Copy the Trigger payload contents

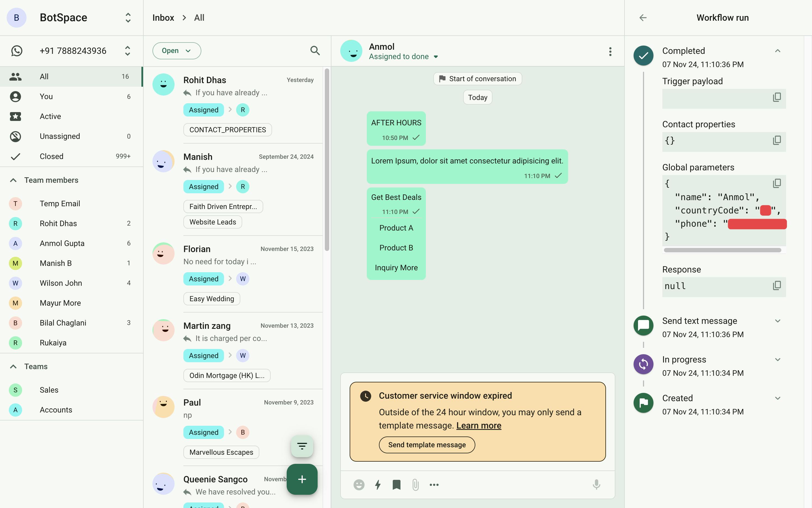coord(777,97)
